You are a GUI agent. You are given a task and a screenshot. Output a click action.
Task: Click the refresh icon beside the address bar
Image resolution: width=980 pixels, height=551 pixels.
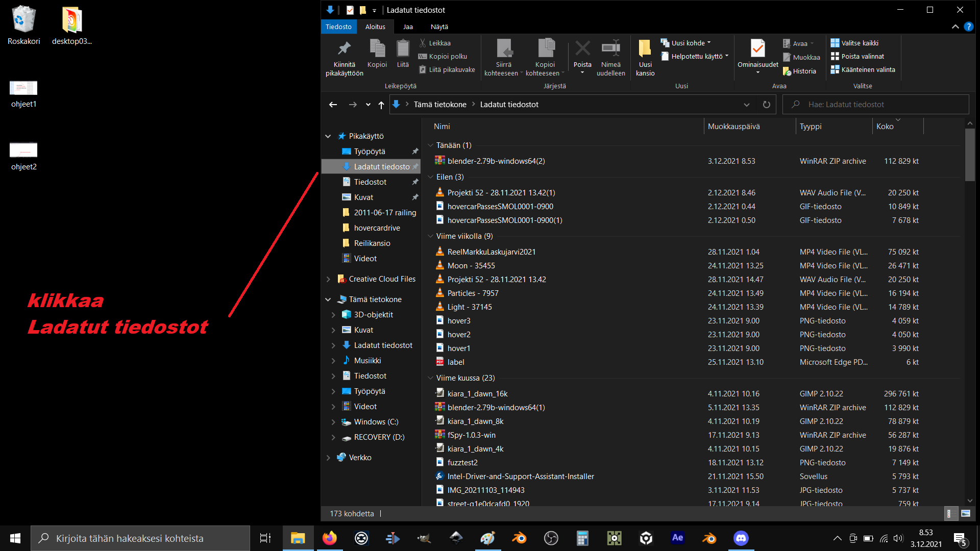coord(766,105)
